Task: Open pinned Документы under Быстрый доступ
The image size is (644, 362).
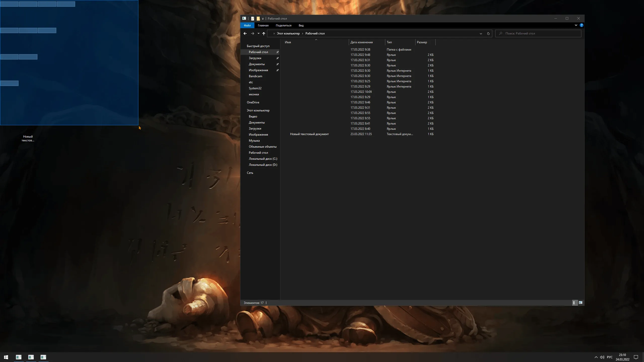Action: pyautogui.click(x=257, y=64)
